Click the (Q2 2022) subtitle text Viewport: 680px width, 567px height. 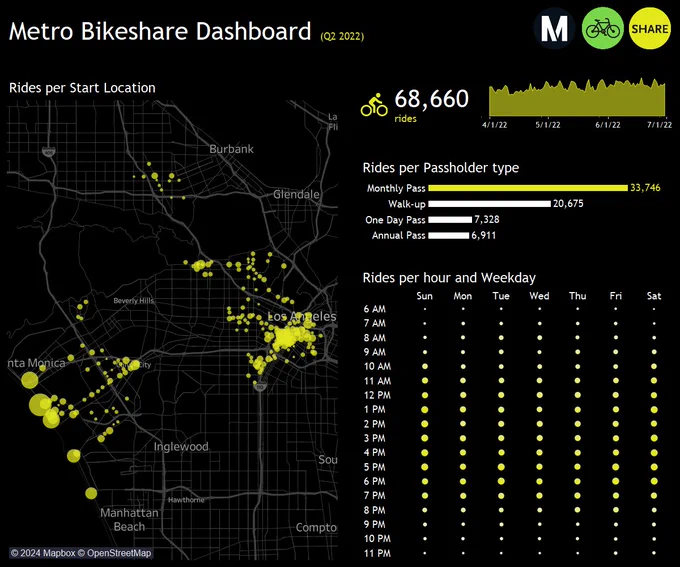point(342,36)
